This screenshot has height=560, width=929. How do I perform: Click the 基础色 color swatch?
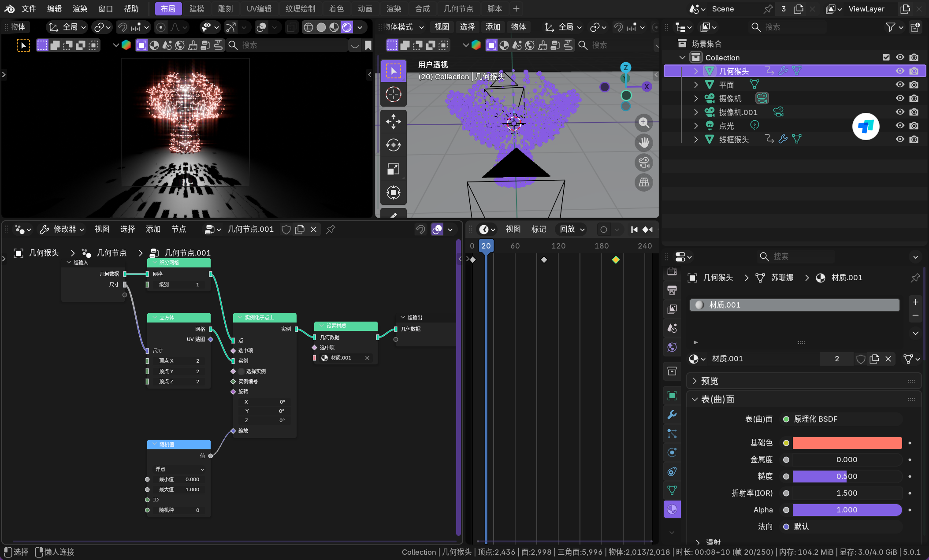(847, 443)
